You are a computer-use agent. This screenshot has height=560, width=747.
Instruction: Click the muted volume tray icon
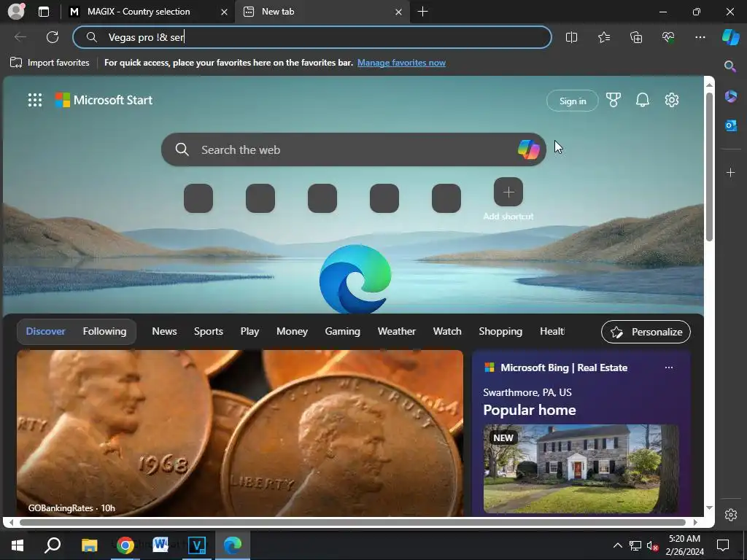click(652, 545)
